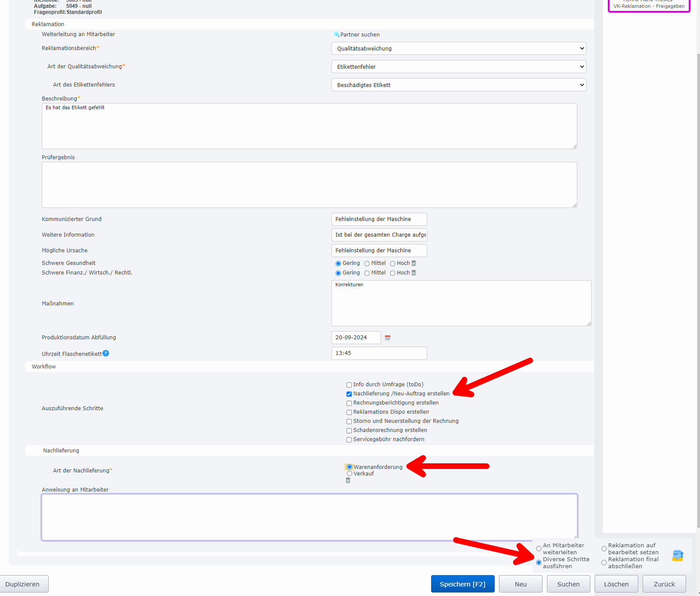Click the magnifier icon beside Partner suchen

(x=336, y=34)
